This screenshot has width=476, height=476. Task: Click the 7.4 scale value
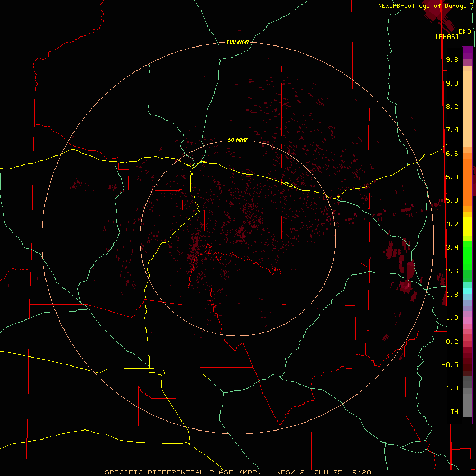(452, 130)
